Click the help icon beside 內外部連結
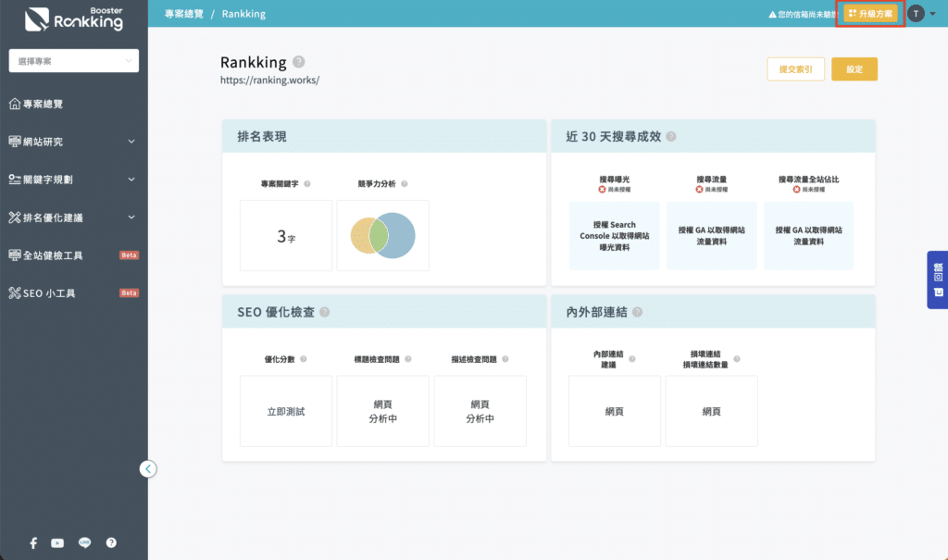The image size is (948, 560). 635,312
